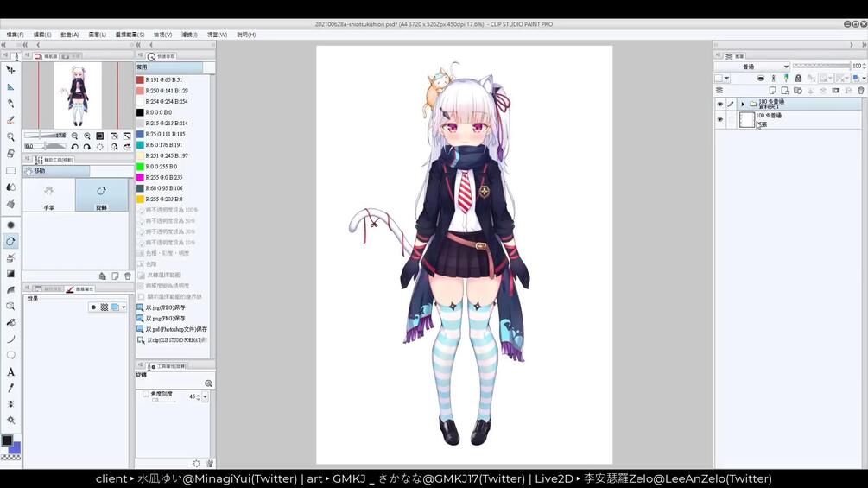The height and width of the screenshot is (488, 868).
Task: Expand the 資料夾 1 layer folder
Action: click(743, 104)
